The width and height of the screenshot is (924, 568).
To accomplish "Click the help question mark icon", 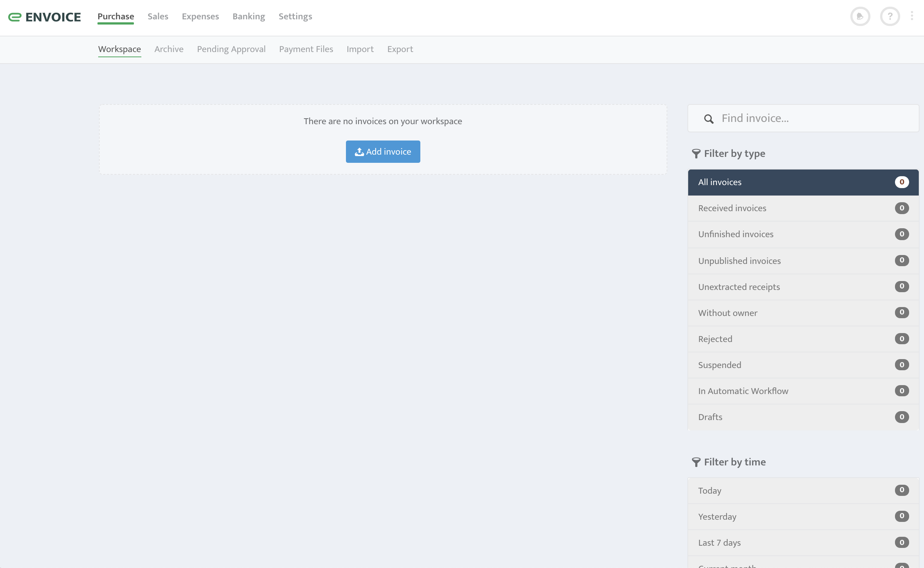I will pyautogui.click(x=890, y=15).
